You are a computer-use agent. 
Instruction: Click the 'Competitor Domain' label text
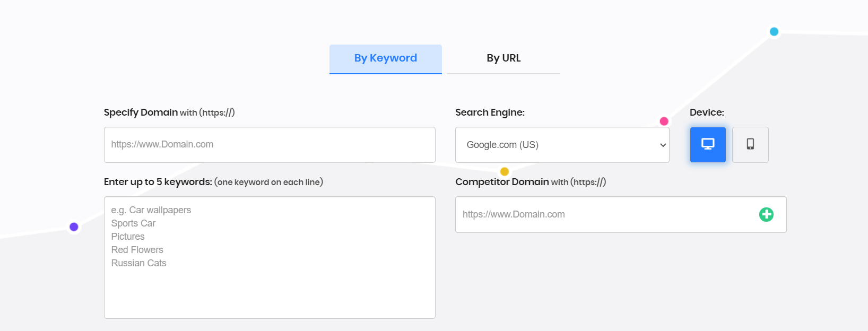click(502, 182)
